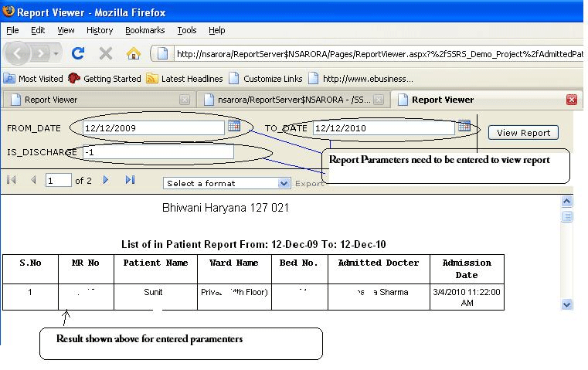Click the IS_DISCHARGE input field
Viewport: 588px width, 370px height.
coord(158,152)
